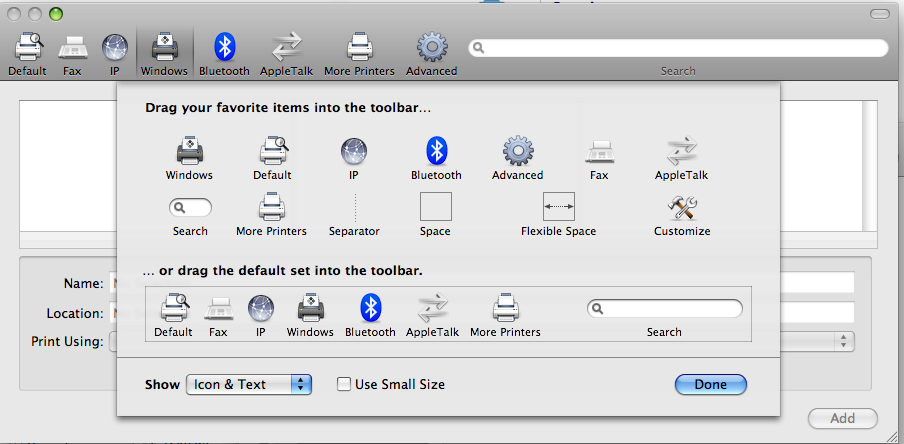Click Fax icon in the default set
The image size is (904, 444).
[219, 310]
